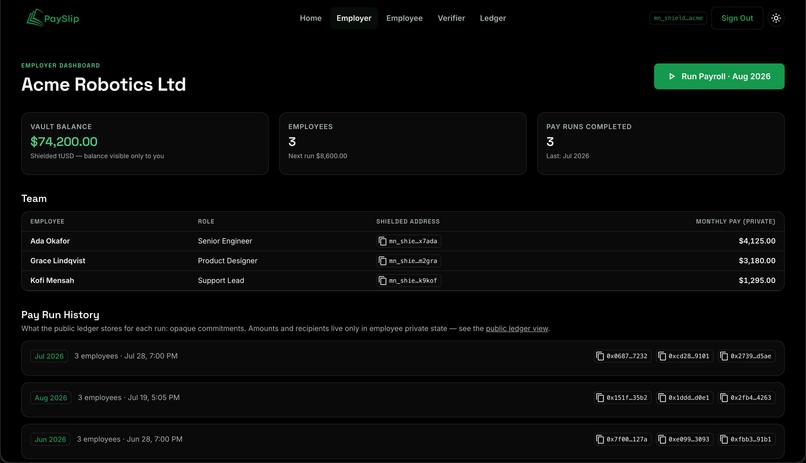Screen dimensions: 806x463
Task: Follow the public ledger view link
Action: (517, 329)
